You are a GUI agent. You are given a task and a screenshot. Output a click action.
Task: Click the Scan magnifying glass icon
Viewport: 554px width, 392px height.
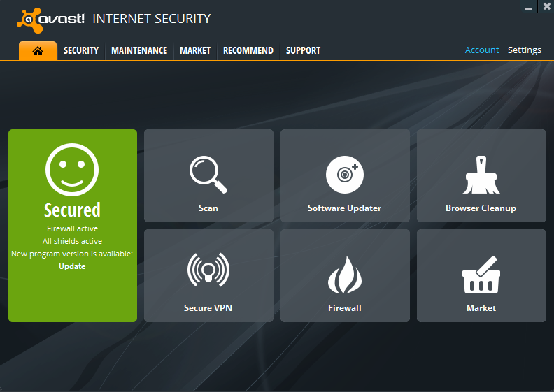(208, 174)
